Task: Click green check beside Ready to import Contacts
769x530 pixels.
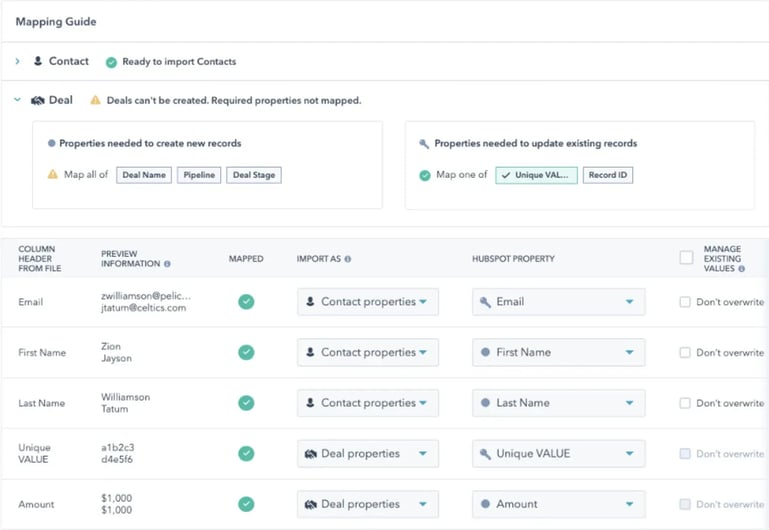Action: [111, 62]
